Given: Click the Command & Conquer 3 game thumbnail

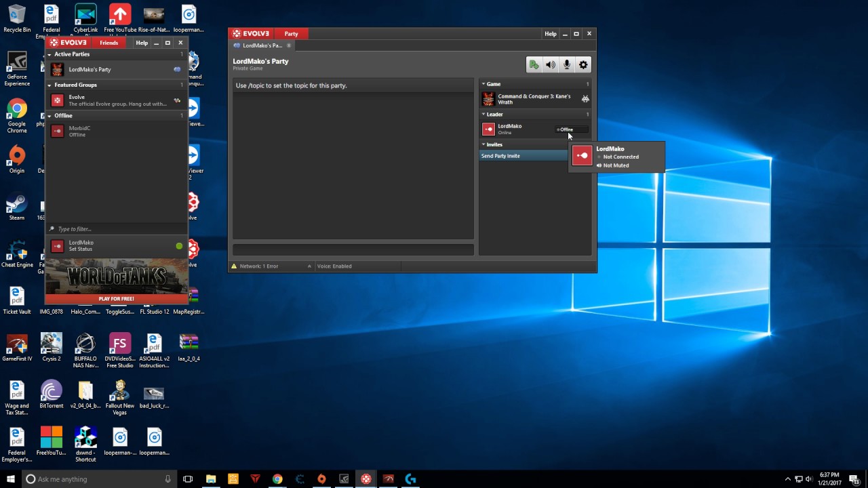Looking at the screenshot, I should [x=488, y=99].
